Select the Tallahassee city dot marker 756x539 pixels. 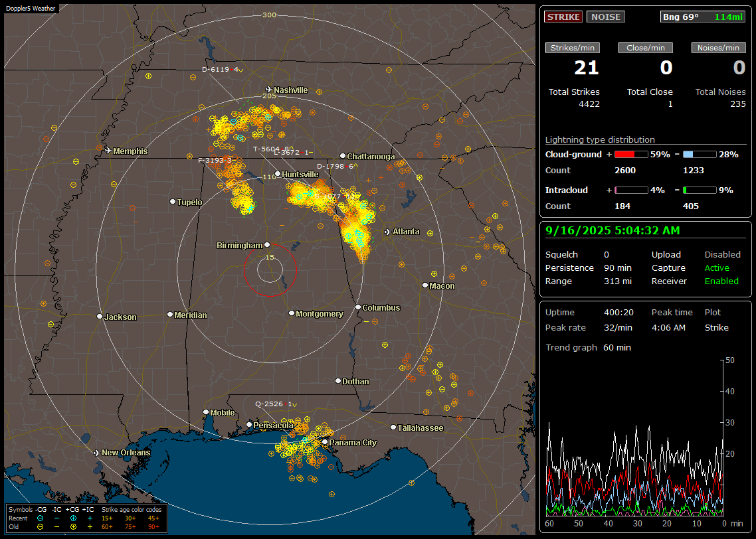coord(393,427)
